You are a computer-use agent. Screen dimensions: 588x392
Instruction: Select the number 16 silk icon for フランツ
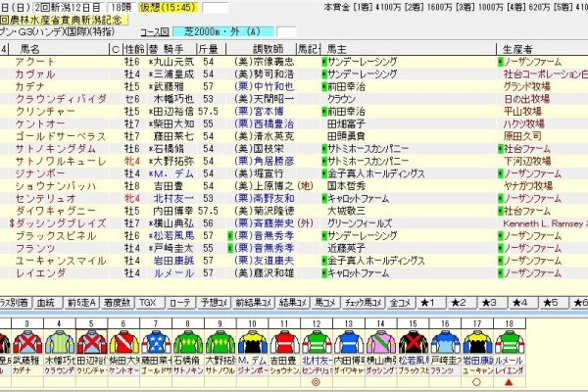point(446,342)
